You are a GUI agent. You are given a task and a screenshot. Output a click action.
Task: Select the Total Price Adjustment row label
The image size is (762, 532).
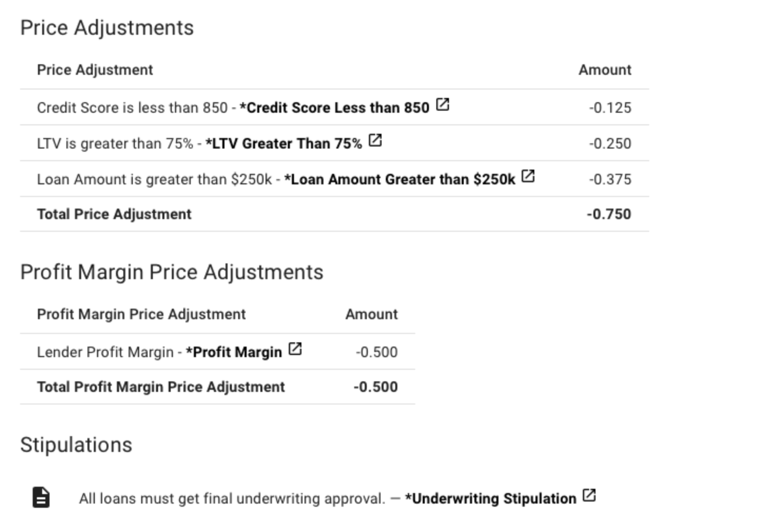114,214
